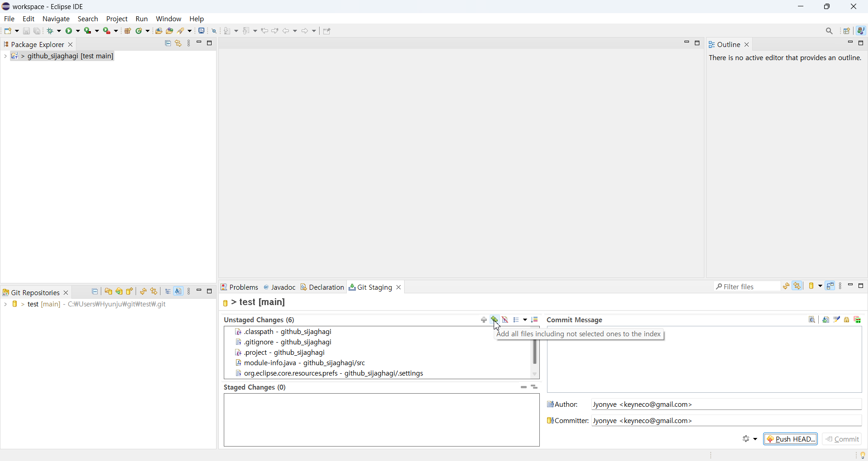
Task: Add selected files to the index
Action: tap(484, 320)
